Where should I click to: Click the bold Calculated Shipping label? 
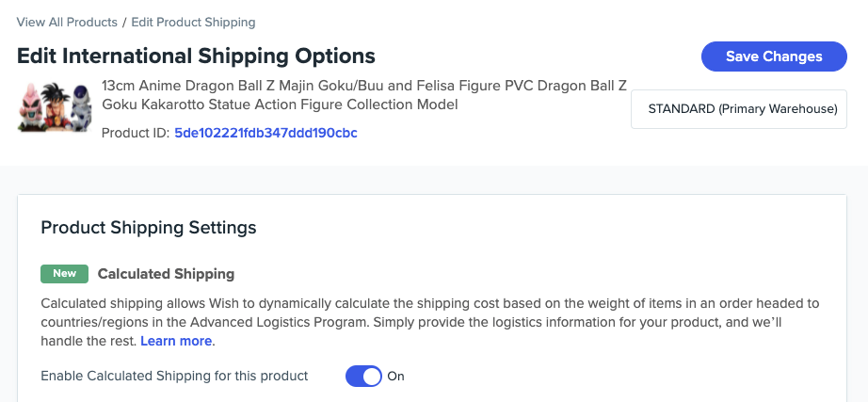coord(166,274)
